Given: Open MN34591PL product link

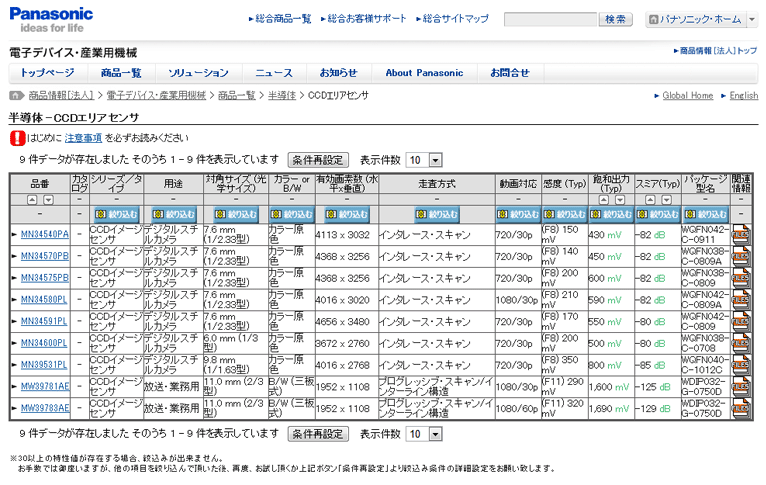Looking at the screenshot, I should click(44, 321).
